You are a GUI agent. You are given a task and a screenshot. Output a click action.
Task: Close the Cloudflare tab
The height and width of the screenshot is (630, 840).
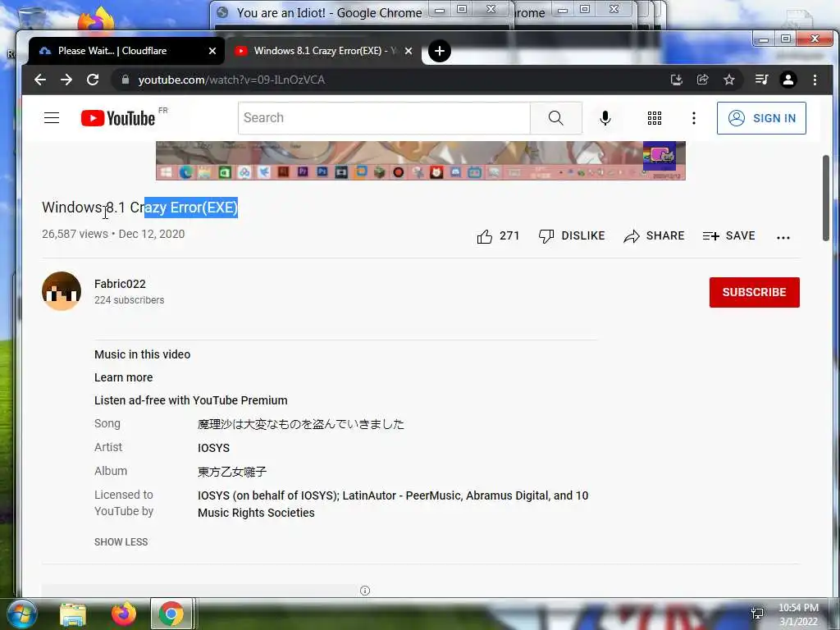click(x=212, y=51)
